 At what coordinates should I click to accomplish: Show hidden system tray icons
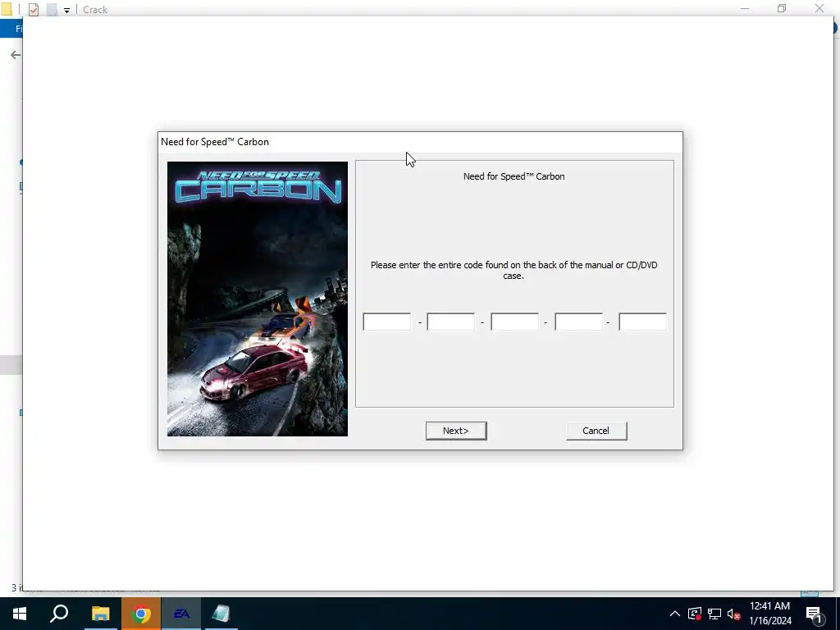[x=675, y=614]
